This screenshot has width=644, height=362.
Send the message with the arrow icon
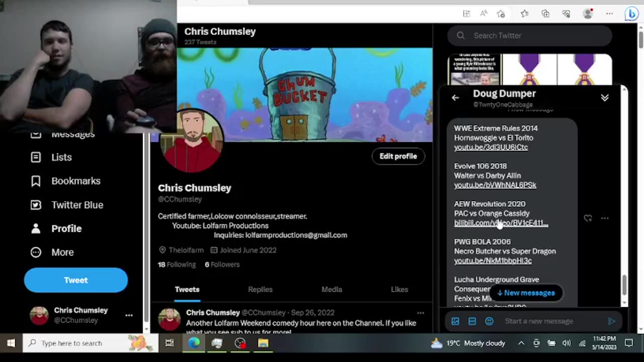pyautogui.click(x=612, y=321)
